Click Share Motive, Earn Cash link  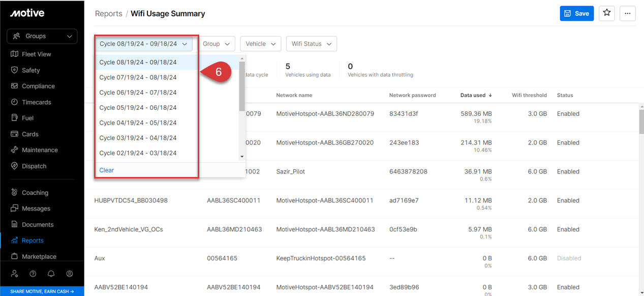click(42, 291)
